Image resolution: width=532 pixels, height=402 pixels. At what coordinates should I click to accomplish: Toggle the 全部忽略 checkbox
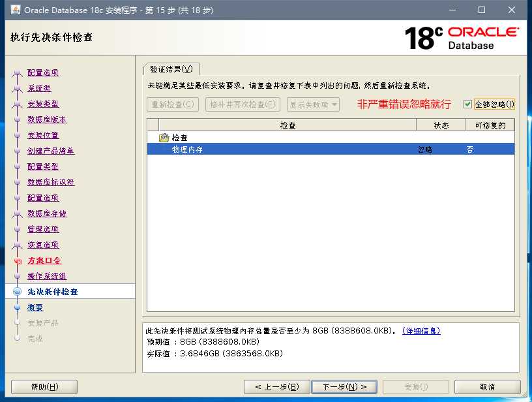click(x=467, y=104)
